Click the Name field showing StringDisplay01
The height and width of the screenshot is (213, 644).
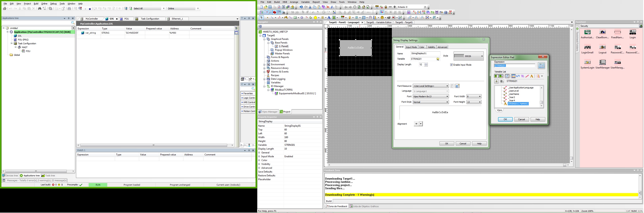point(425,54)
